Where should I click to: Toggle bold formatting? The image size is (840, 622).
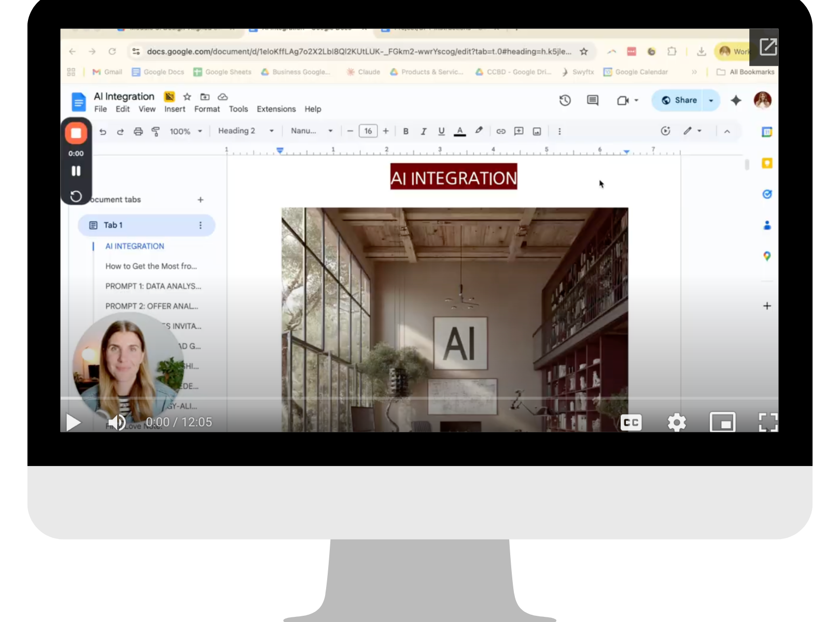coord(406,131)
